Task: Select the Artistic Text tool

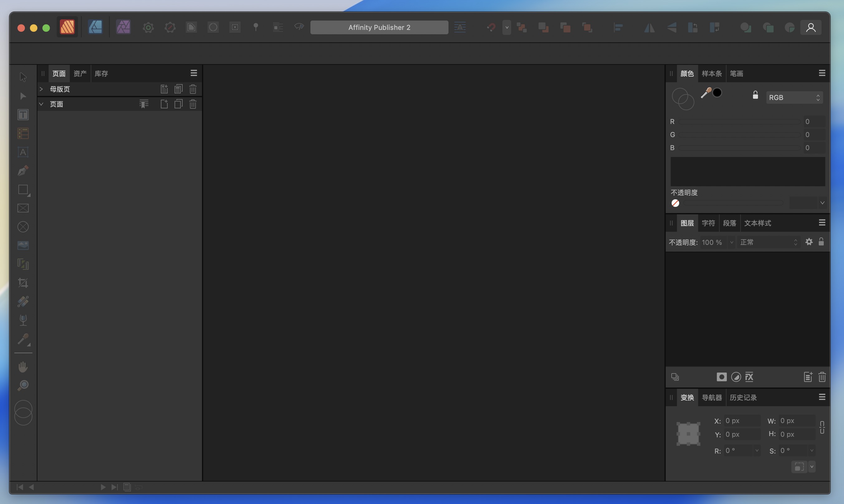Action: tap(23, 152)
